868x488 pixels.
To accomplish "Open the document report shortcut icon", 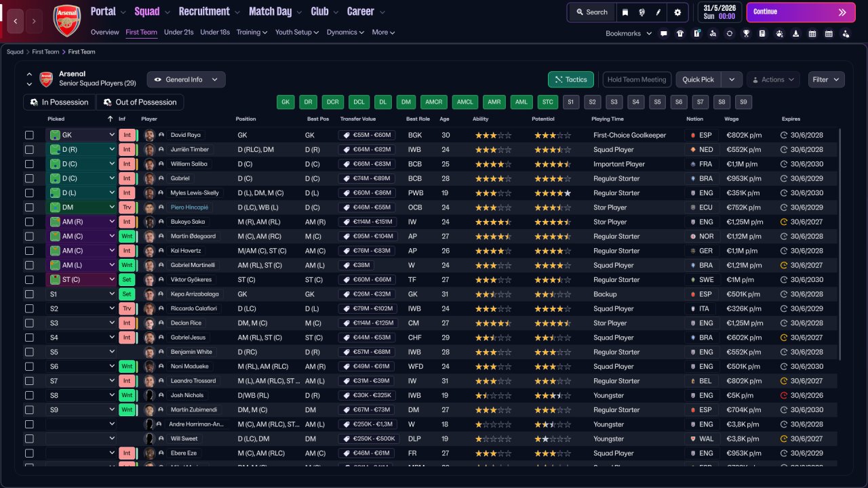I will click(762, 33).
